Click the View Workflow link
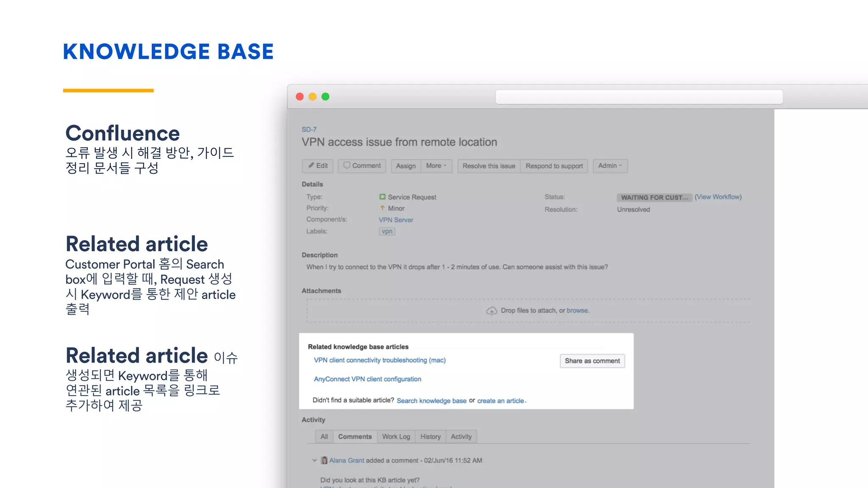Viewport: 868px width, 488px height. click(x=718, y=197)
